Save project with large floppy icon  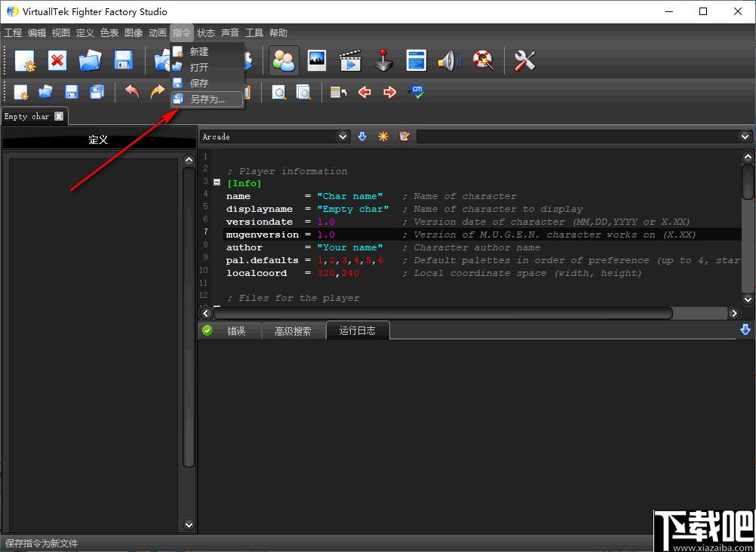(x=124, y=61)
